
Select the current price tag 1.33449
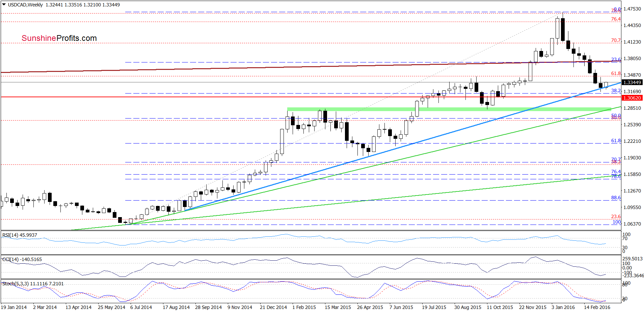(x=632, y=82)
